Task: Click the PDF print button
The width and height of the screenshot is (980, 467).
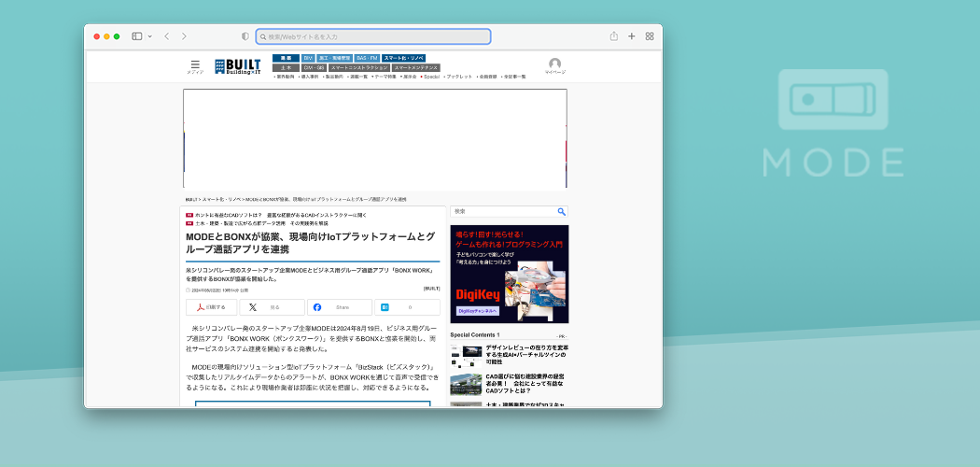Action: point(211,307)
